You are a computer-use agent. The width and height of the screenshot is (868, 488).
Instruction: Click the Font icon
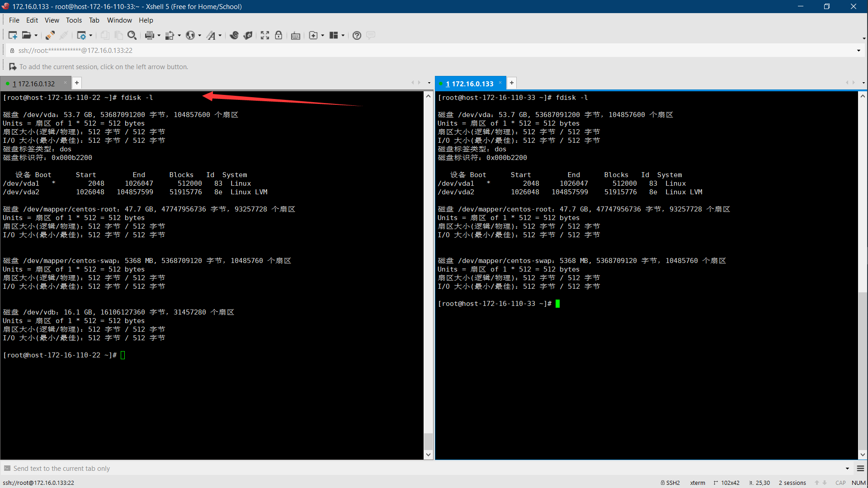click(211, 35)
